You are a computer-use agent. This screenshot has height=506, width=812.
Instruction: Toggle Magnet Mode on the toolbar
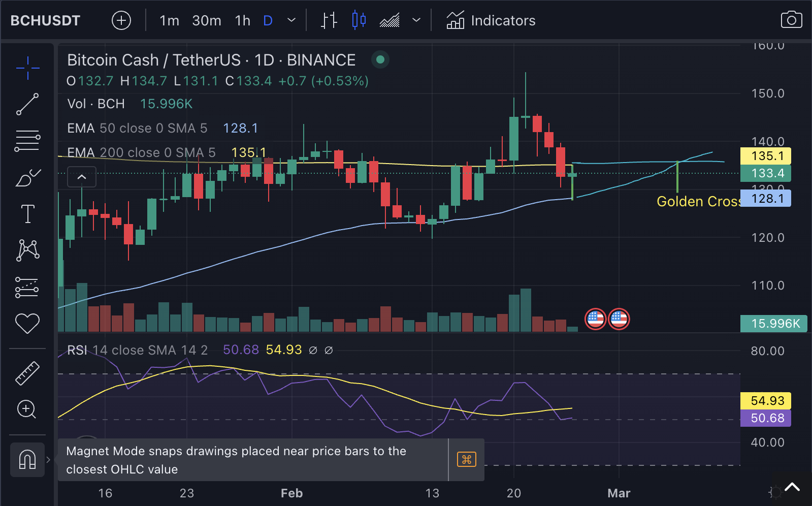tap(27, 460)
